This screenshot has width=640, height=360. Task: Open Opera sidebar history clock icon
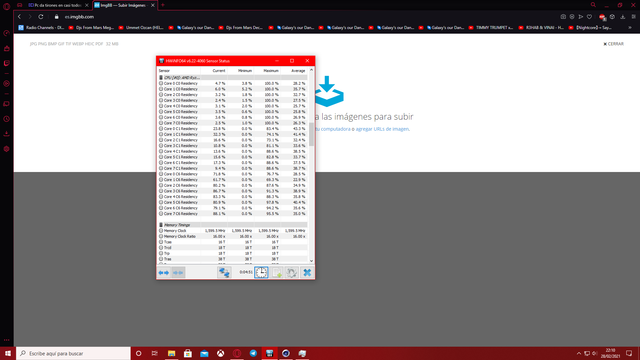(x=7, y=119)
